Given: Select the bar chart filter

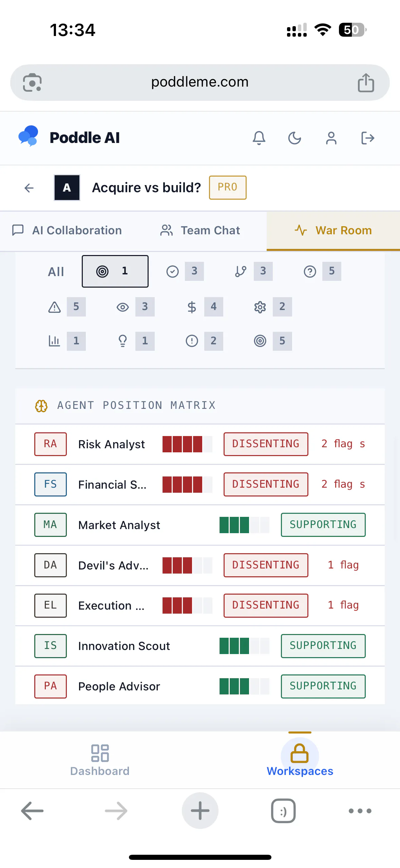Looking at the screenshot, I should pyautogui.click(x=66, y=341).
